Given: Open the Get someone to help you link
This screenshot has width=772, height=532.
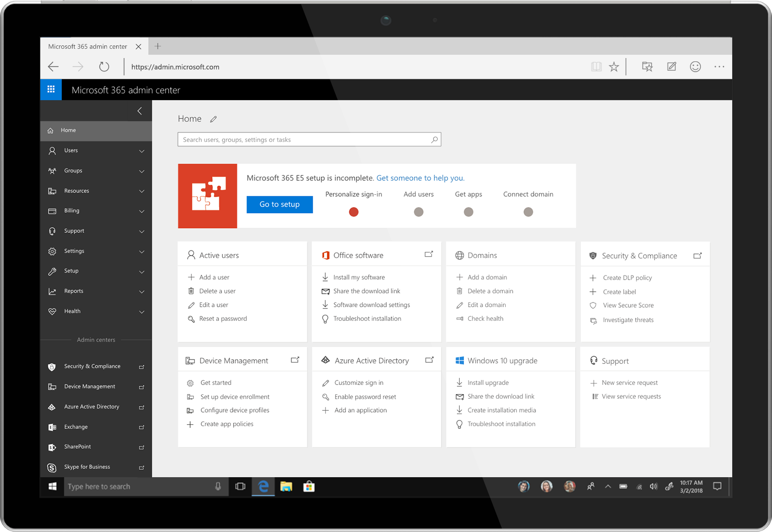Looking at the screenshot, I should [x=419, y=178].
